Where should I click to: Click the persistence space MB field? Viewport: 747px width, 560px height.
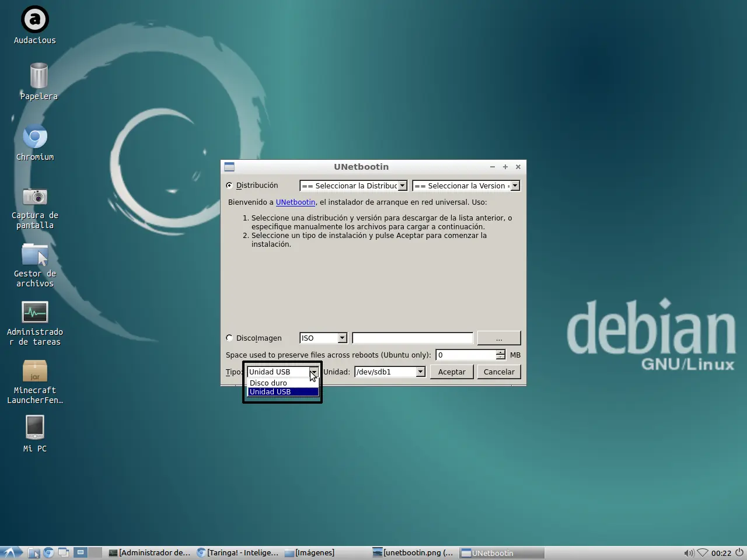pyautogui.click(x=466, y=355)
